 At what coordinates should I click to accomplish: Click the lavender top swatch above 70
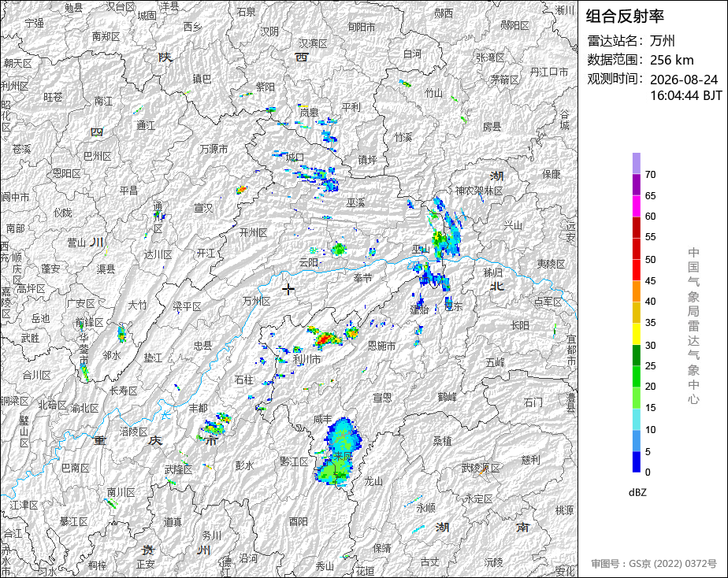[x=636, y=163]
